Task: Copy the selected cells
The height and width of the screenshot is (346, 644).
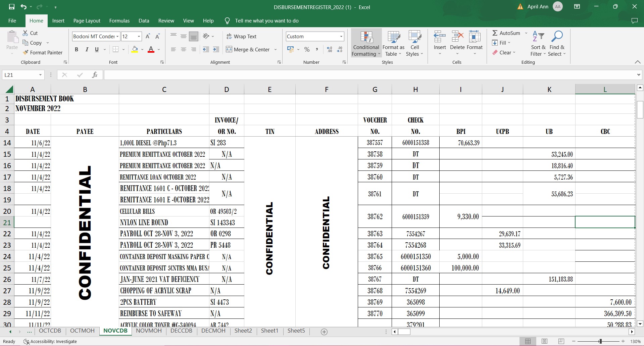Action: click(x=32, y=43)
